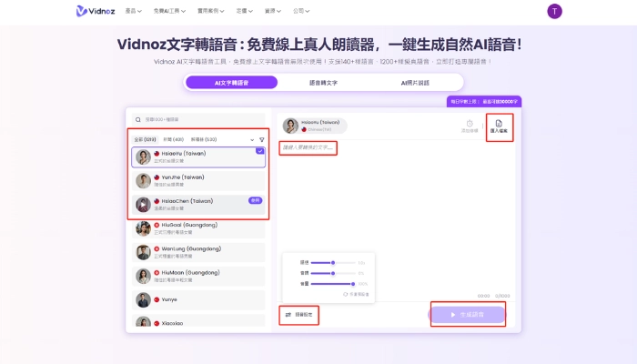This screenshot has height=364, width=637.
Task: Focus the voice search input field
Action: (198, 120)
